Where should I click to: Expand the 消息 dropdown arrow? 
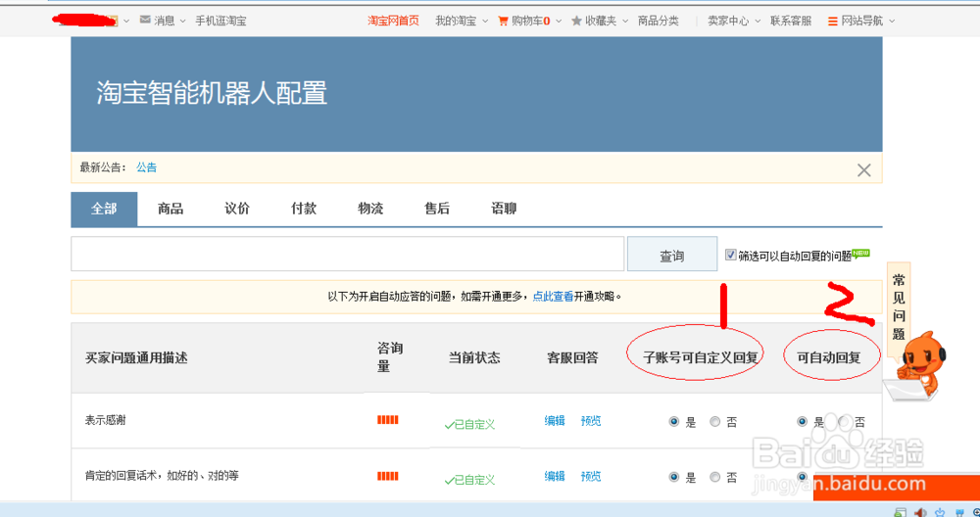point(183,22)
